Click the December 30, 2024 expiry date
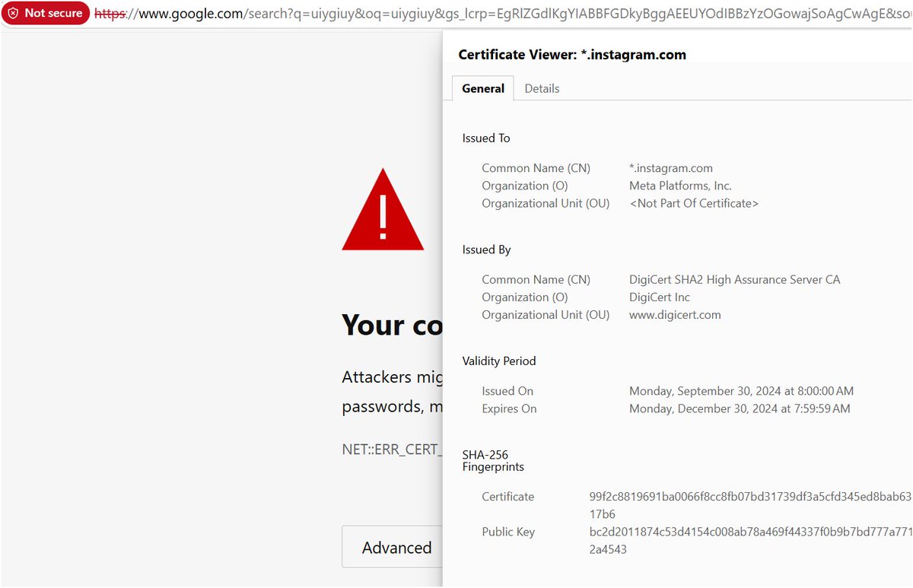Viewport: 913px width, 588px height. [740, 408]
